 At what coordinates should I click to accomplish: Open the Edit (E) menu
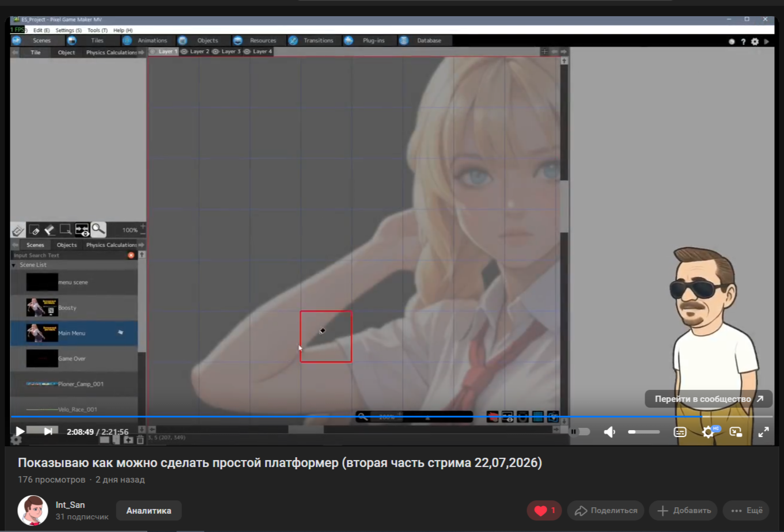(41, 30)
